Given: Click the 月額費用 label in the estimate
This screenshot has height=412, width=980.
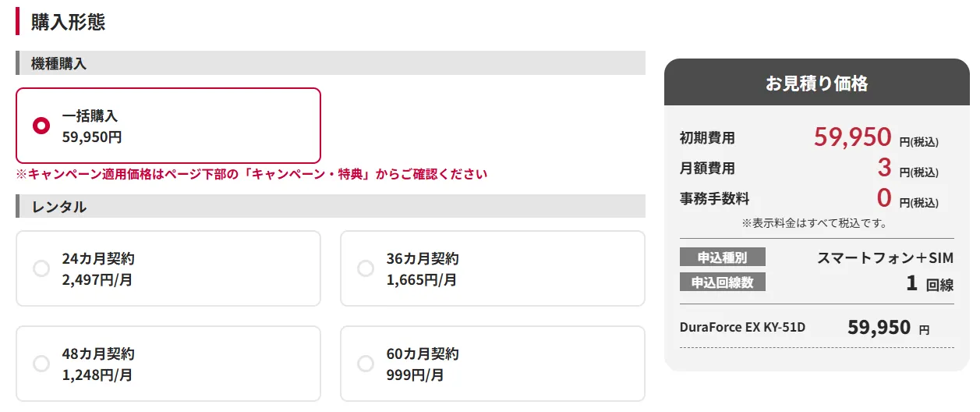Looking at the screenshot, I should [x=707, y=168].
